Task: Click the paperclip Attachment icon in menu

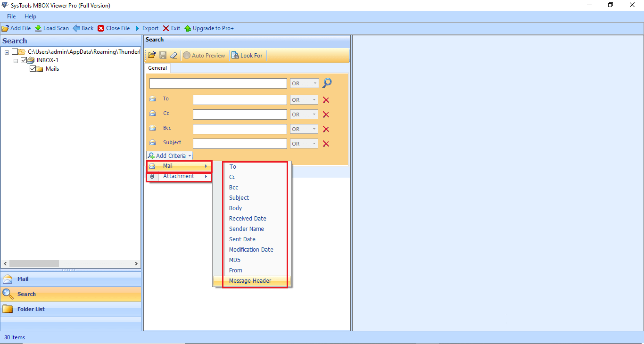Action: (152, 176)
